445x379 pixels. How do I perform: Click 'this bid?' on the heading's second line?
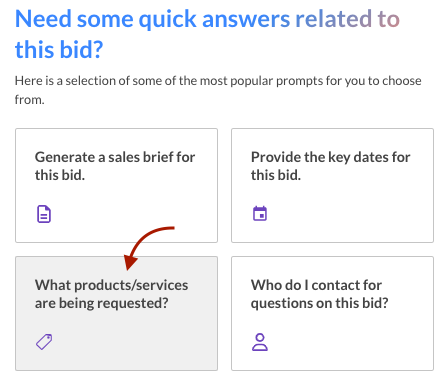pos(59,50)
